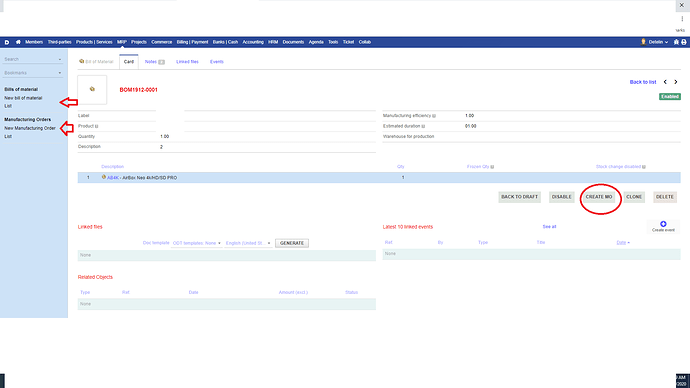Click the DELETE button
690x388 pixels.
click(x=664, y=197)
